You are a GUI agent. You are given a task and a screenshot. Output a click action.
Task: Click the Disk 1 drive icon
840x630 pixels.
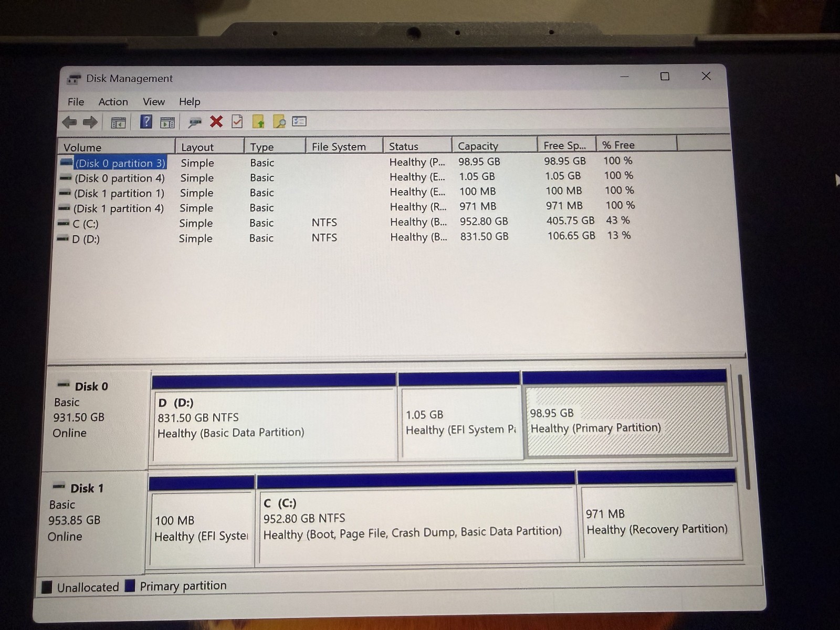[x=59, y=486]
